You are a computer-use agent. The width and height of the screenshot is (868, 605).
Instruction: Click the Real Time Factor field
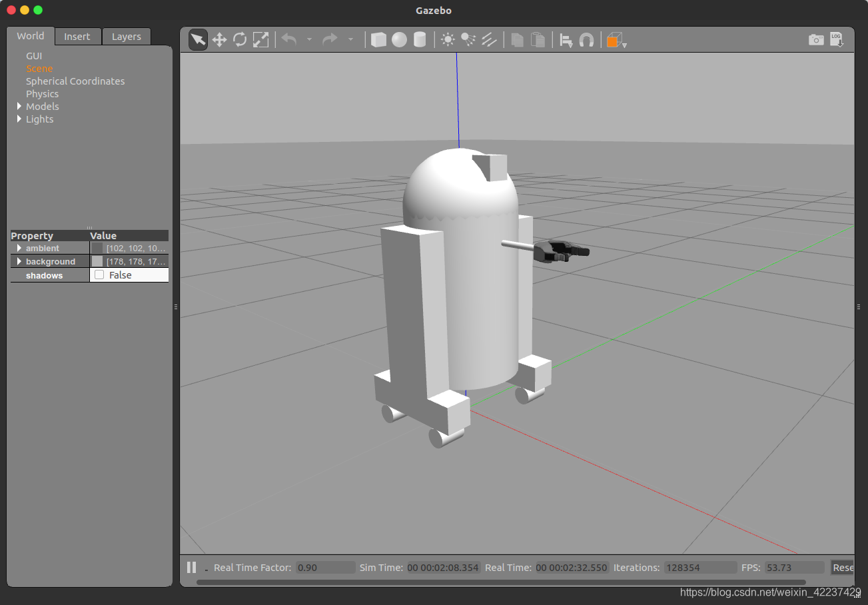[326, 568]
